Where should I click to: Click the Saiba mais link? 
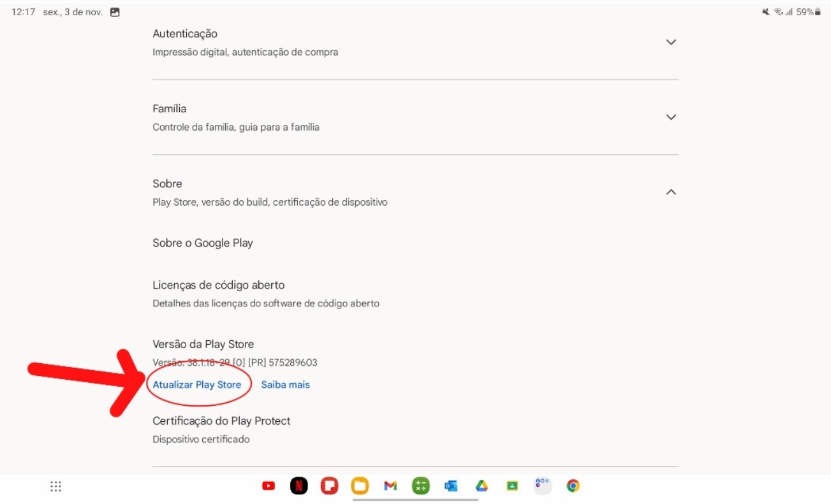(x=285, y=385)
